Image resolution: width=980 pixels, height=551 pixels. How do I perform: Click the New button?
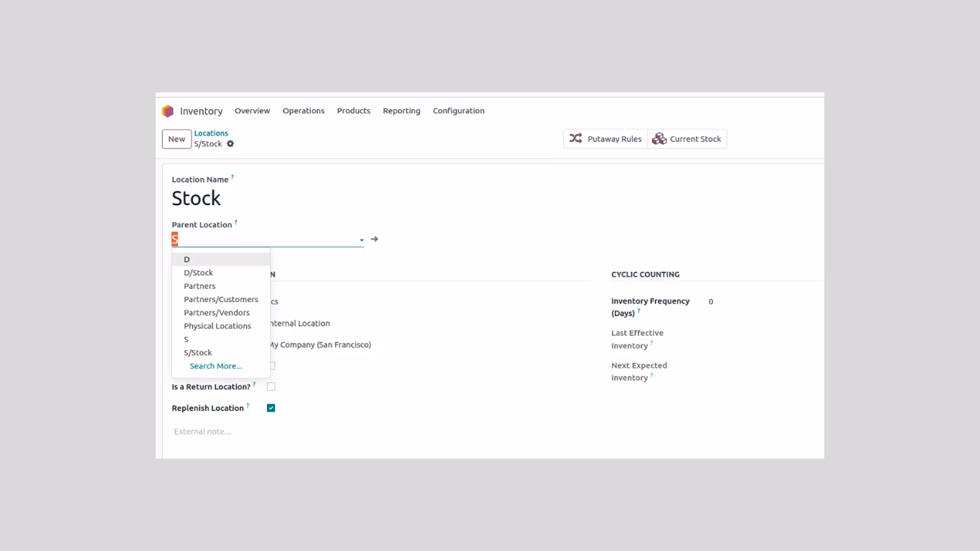[x=176, y=139]
